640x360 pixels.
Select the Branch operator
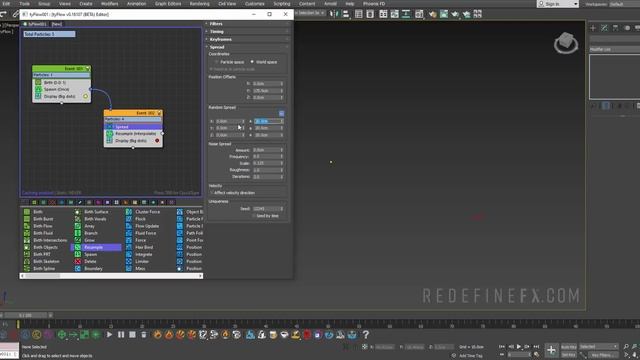(x=90, y=233)
